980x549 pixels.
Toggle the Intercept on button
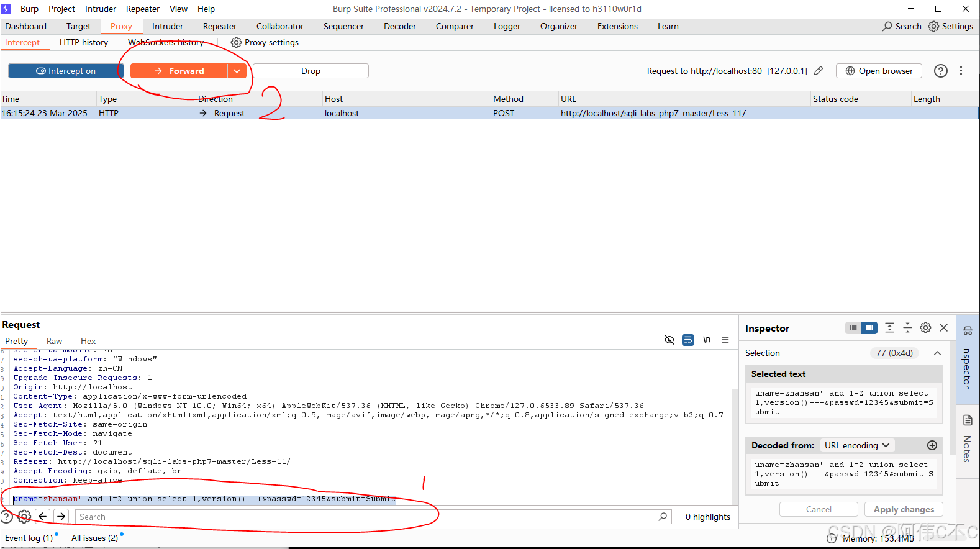(66, 71)
